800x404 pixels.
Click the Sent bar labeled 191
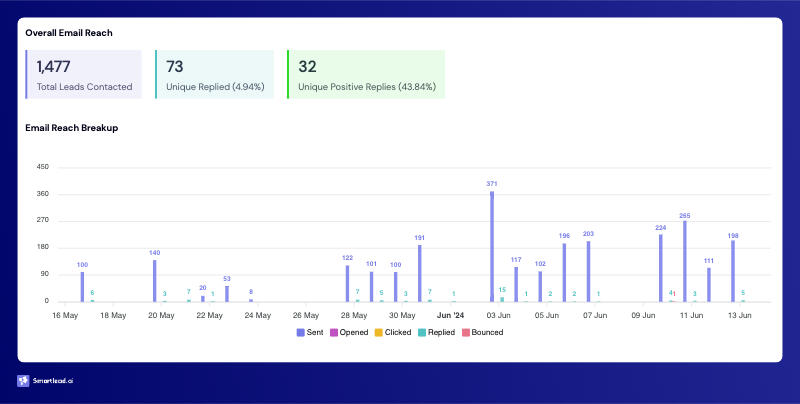(x=420, y=273)
